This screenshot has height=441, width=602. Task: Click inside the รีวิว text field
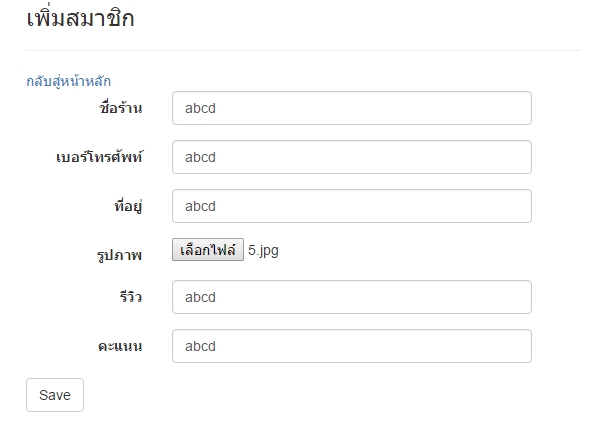pos(351,297)
